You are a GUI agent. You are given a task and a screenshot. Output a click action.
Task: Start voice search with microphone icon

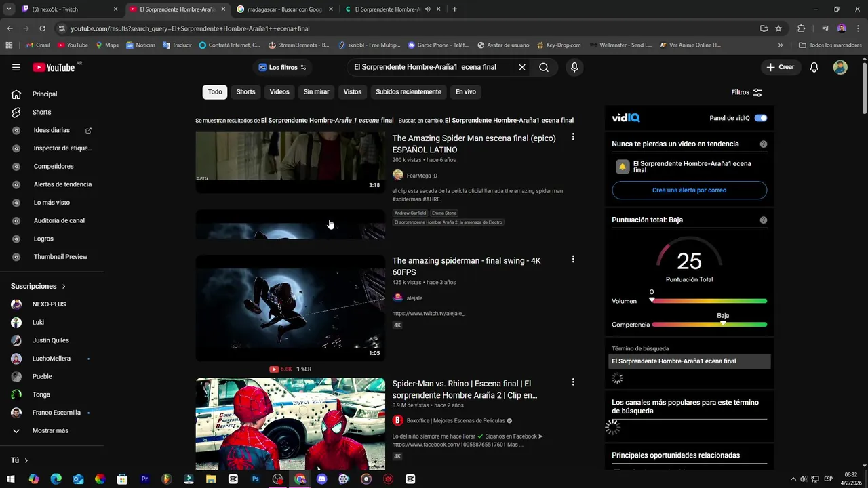pos(574,67)
